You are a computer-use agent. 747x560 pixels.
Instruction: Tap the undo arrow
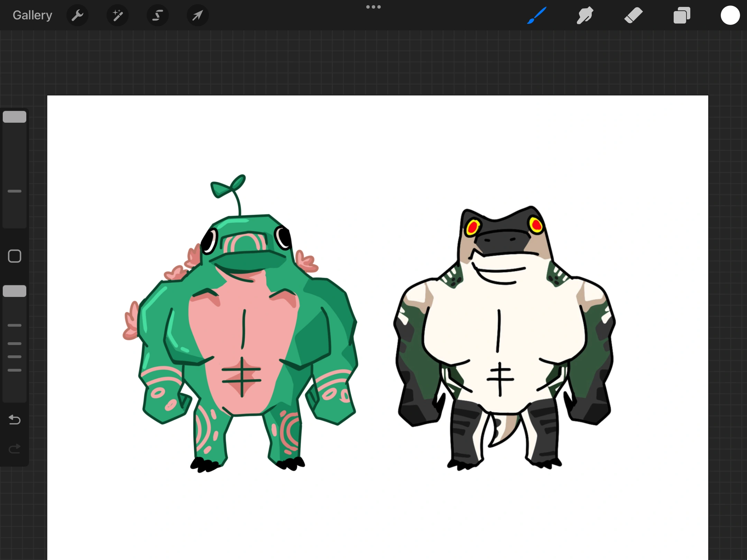click(14, 420)
